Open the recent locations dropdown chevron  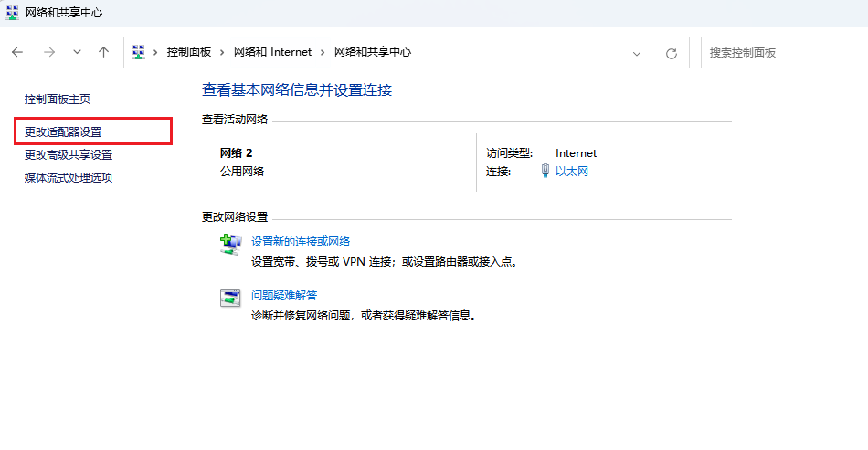click(x=77, y=53)
